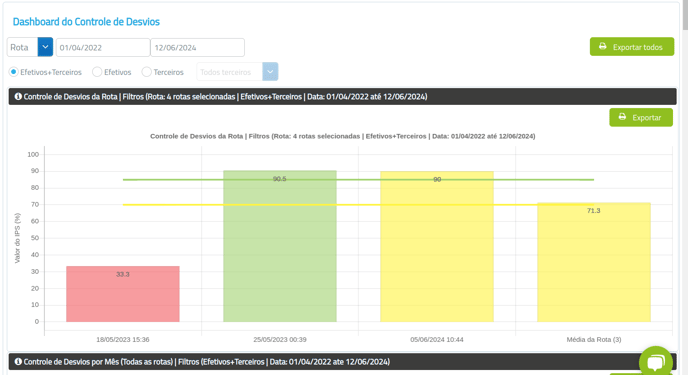
Task: Click the Exportar todos button
Action: (632, 46)
